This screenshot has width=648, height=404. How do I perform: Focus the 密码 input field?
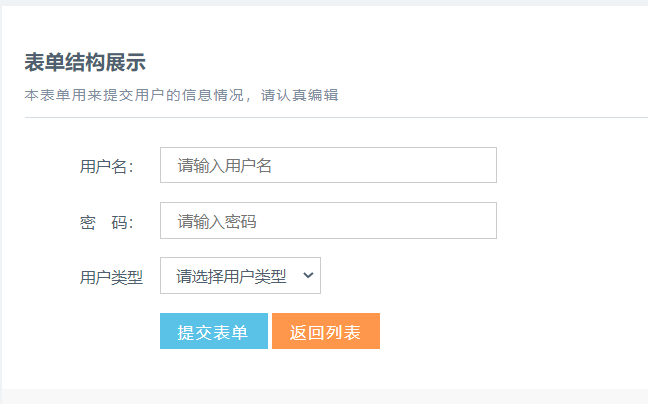[328, 221]
